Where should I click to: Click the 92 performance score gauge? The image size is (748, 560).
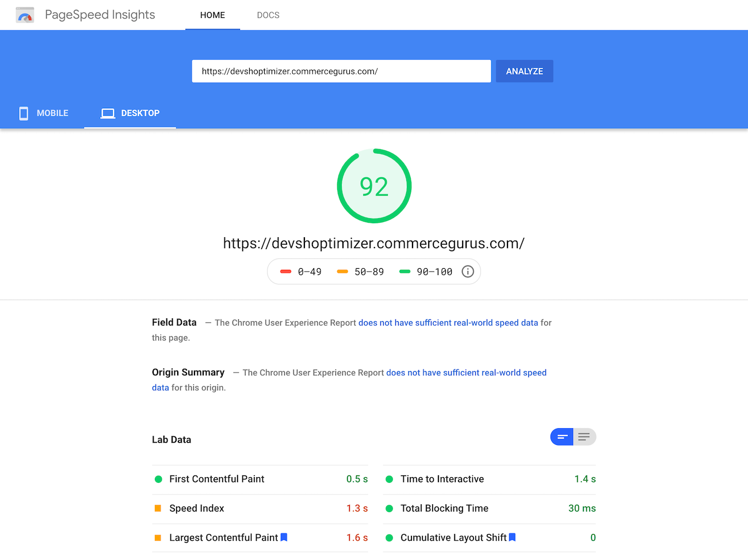tap(374, 186)
